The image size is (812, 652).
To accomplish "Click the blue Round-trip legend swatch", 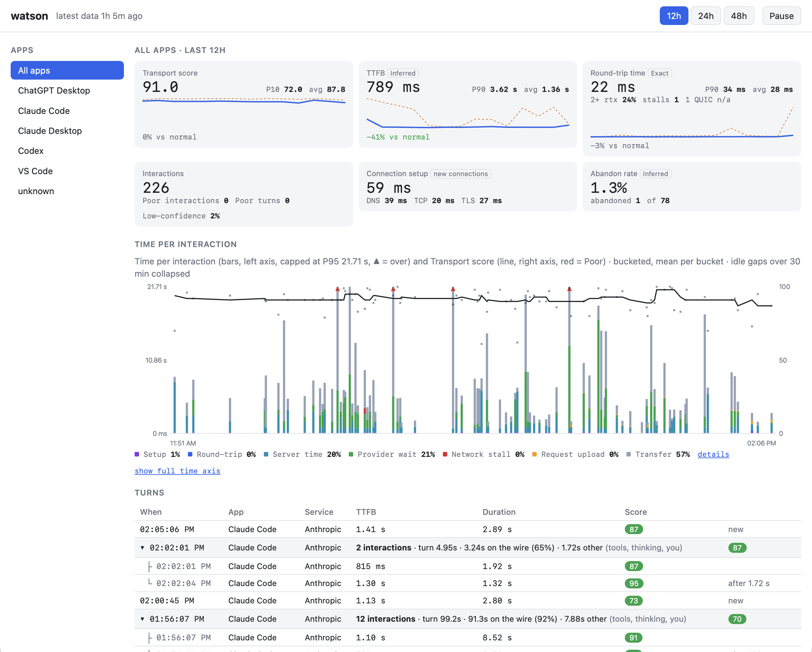I will (190, 454).
